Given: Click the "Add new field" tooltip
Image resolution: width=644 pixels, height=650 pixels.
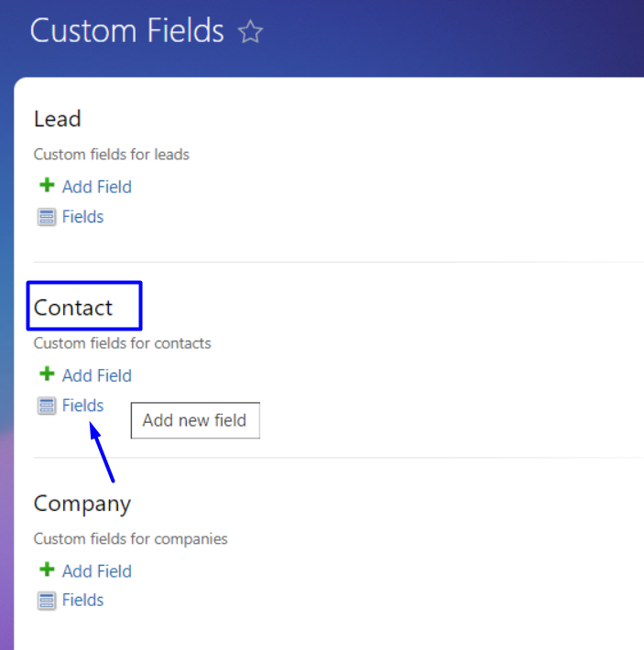Looking at the screenshot, I should tap(194, 421).
